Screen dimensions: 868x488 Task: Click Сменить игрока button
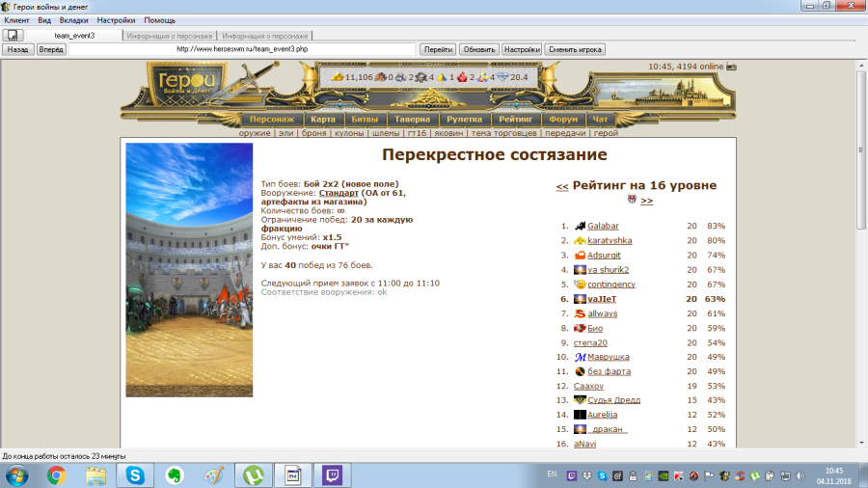pyautogui.click(x=575, y=50)
